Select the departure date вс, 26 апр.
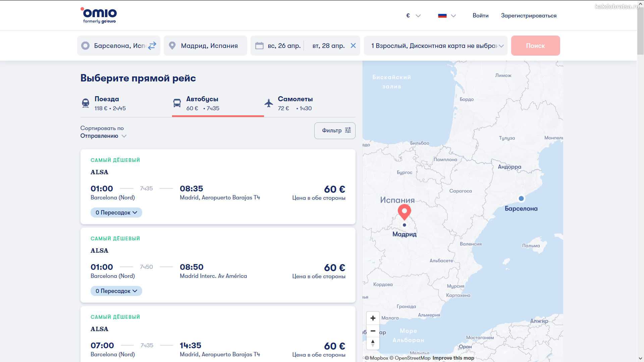The height and width of the screenshot is (362, 644). coord(284,46)
